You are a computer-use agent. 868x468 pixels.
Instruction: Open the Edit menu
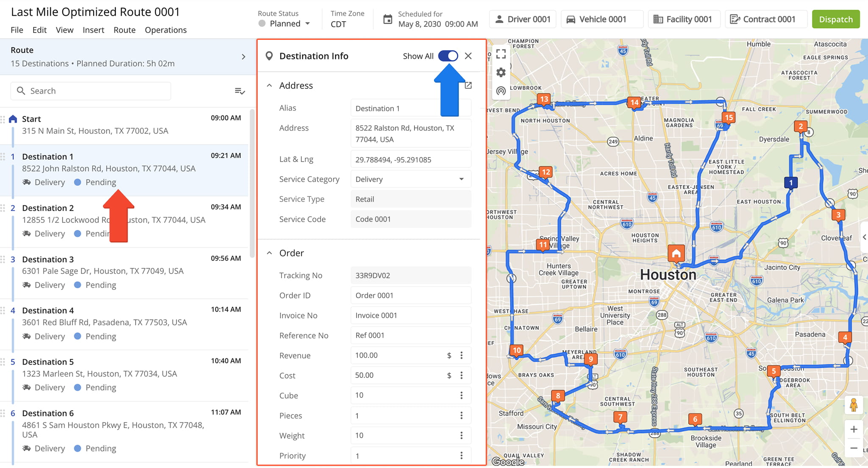coord(39,30)
